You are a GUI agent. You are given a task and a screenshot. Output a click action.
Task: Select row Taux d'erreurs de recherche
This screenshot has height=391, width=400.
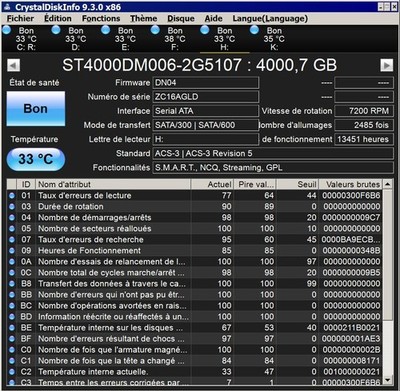(195, 240)
